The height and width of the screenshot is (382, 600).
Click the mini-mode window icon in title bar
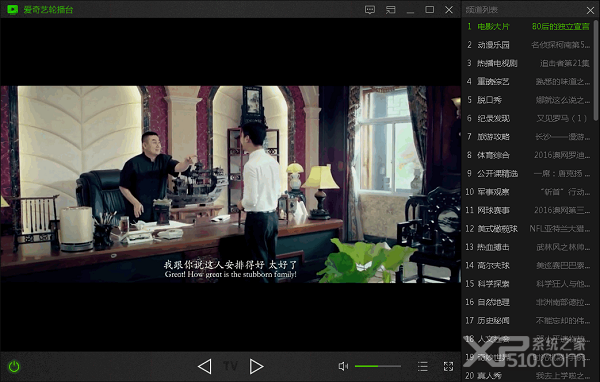390,10
